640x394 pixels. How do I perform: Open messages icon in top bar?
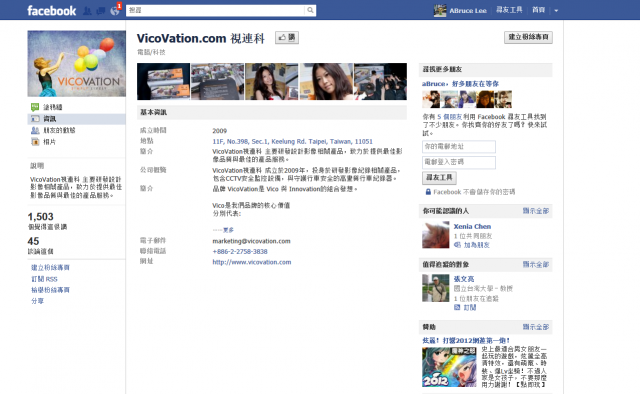(100, 11)
